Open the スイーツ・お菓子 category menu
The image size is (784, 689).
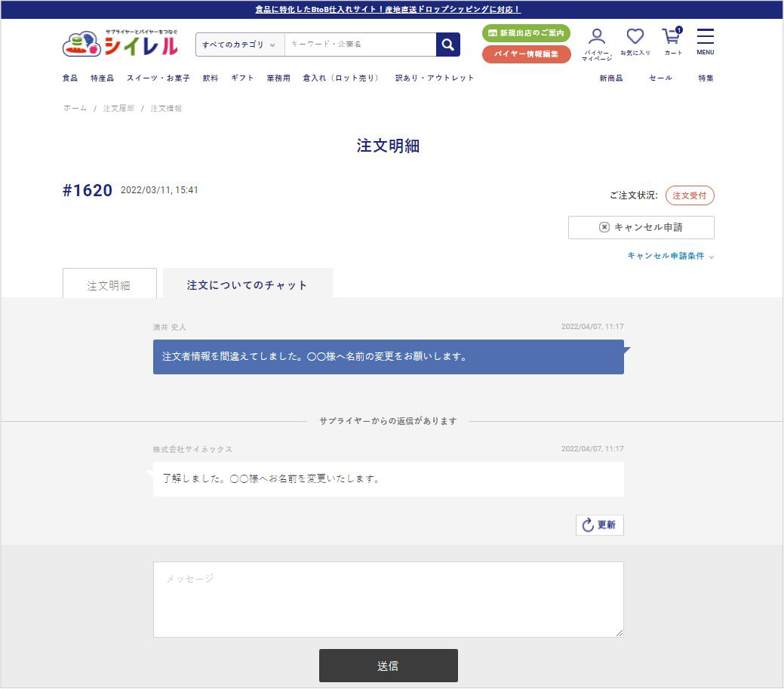158,78
